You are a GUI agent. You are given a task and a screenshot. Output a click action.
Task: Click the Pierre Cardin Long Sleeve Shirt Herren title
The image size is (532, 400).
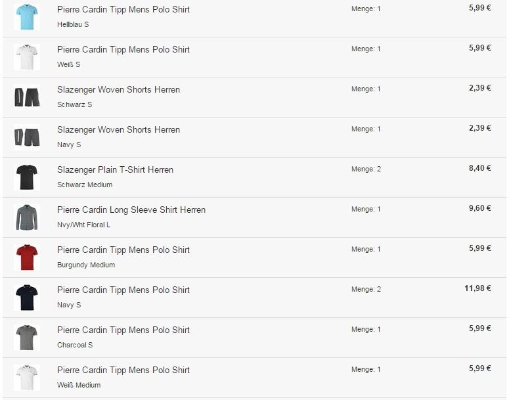coord(131,210)
